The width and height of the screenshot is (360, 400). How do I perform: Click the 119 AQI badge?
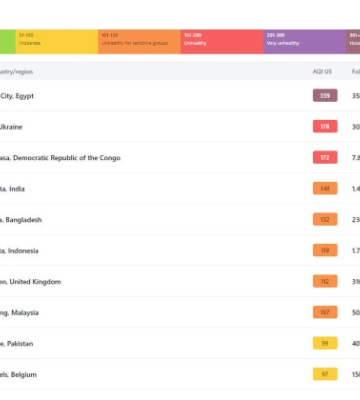pyautogui.click(x=325, y=251)
